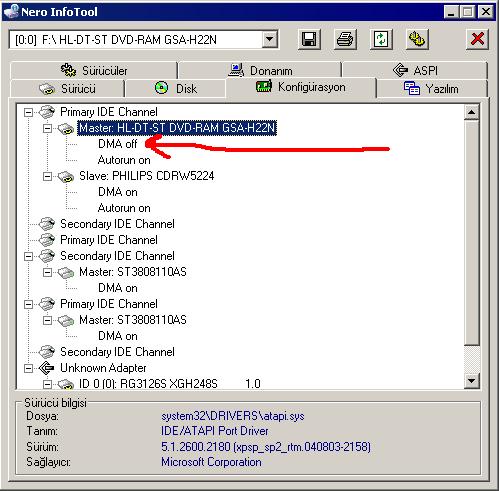Open the drive selection dropdown arrow

[x=270, y=40]
